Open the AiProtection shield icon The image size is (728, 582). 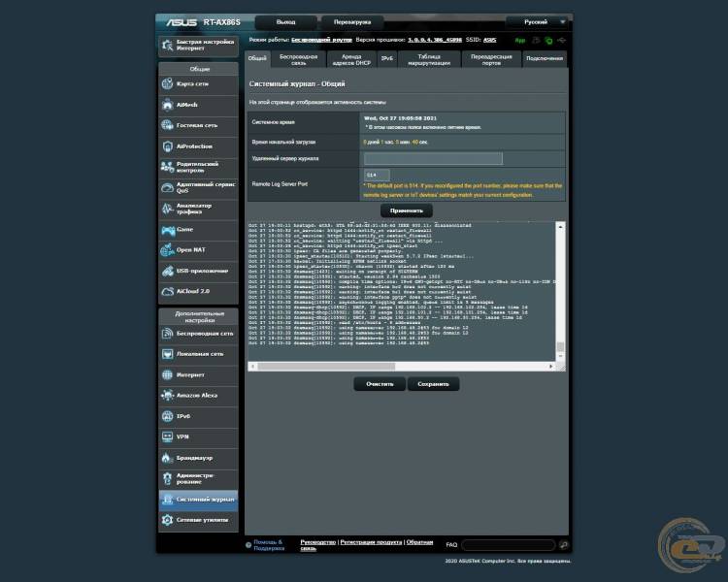tap(167, 146)
